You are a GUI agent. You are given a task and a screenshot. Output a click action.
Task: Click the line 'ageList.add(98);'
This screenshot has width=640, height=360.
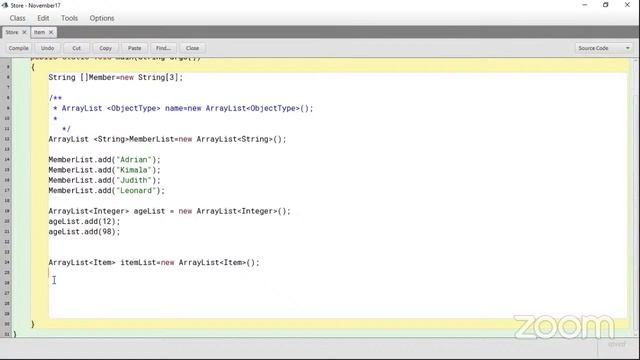tap(84, 232)
